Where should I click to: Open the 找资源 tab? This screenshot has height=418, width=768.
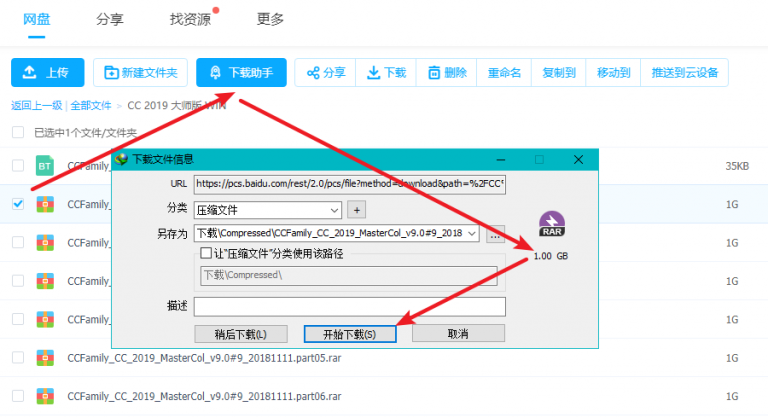coord(190,20)
